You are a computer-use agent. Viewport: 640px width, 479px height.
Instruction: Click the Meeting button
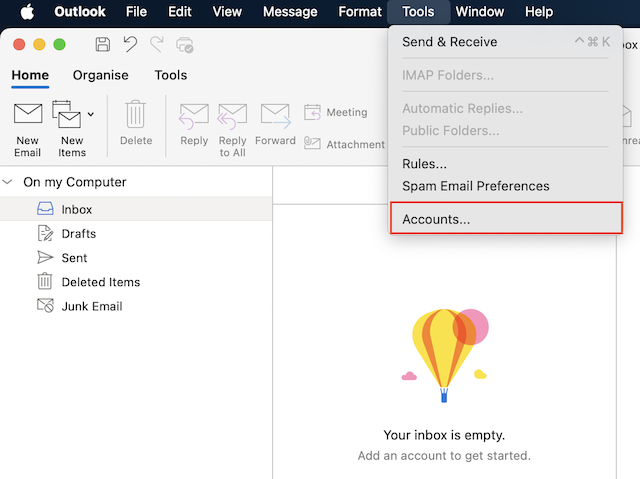[336, 112]
